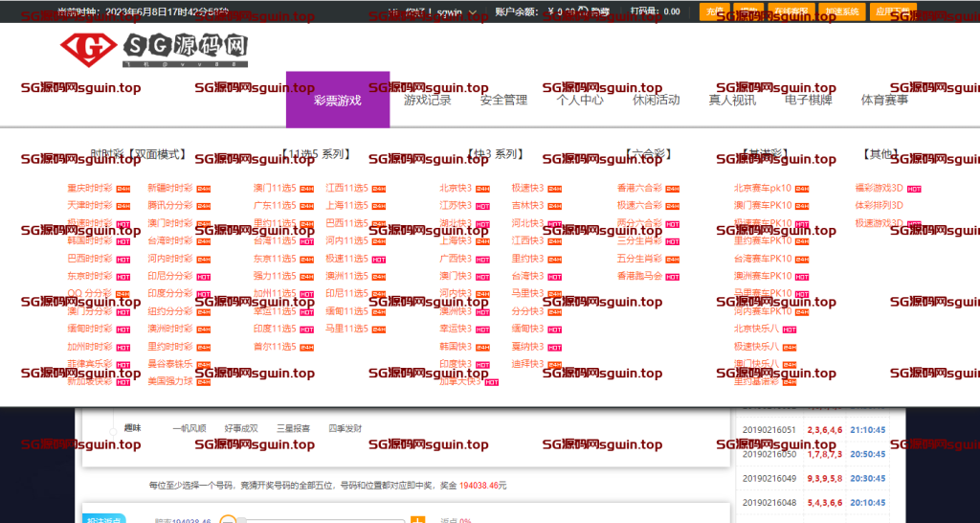Open 个人中心 in the navigation bar
980x523 pixels.
580,100
